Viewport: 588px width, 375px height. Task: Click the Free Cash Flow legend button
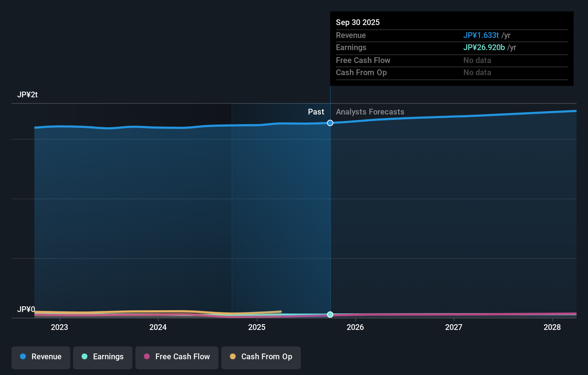tap(177, 357)
